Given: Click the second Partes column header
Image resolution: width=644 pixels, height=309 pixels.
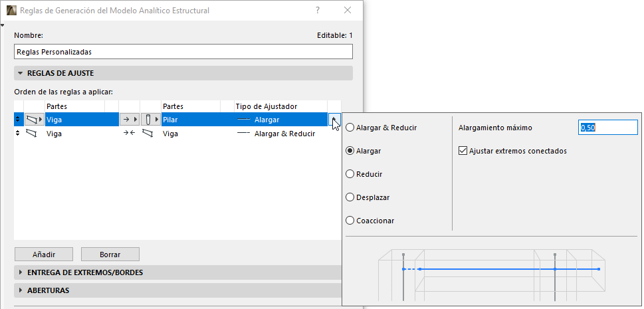Looking at the screenshot, I should click(x=191, y=106).
